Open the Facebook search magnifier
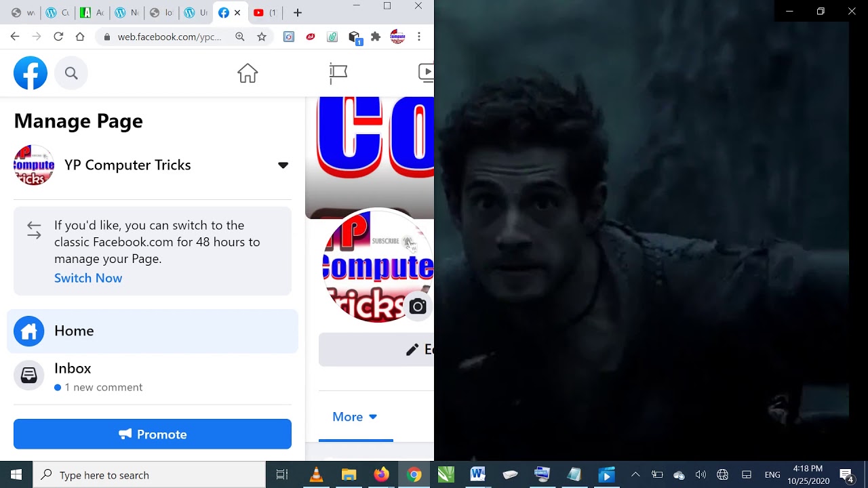 [x=71, y=73]
